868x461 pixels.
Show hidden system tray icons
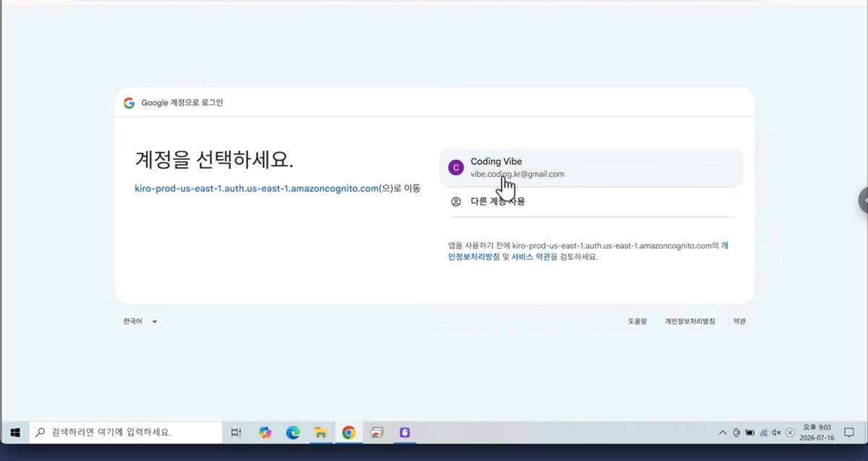tap(722, 433)
